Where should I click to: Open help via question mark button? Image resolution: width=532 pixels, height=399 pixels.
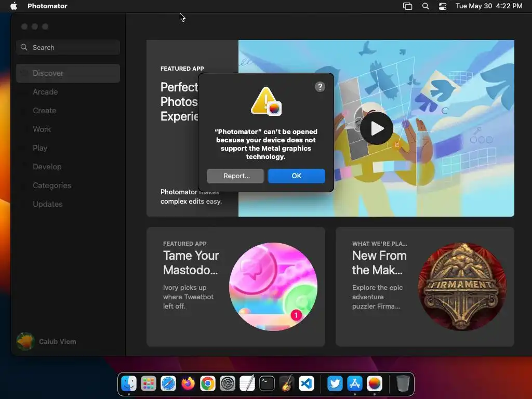pyautogui.click(x=320, y=87)
